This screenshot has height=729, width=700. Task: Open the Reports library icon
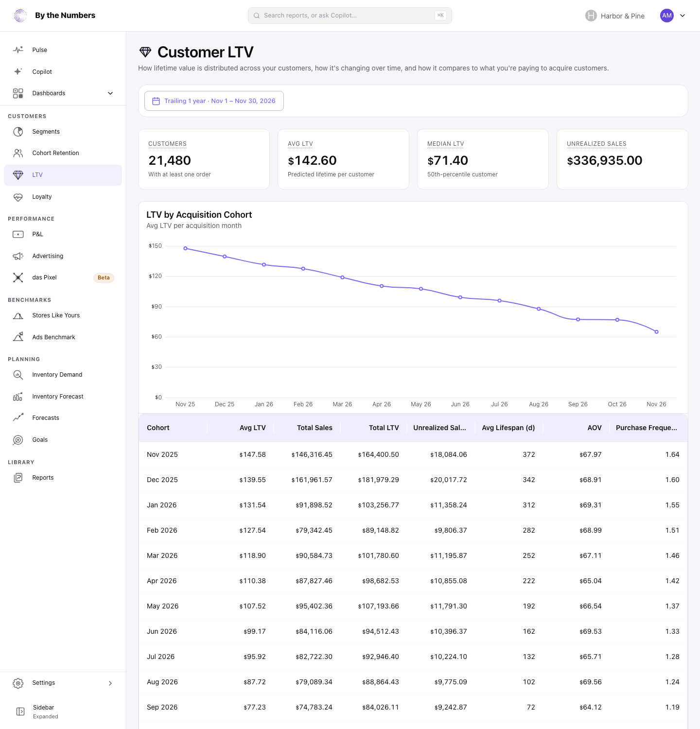point(18,478)
